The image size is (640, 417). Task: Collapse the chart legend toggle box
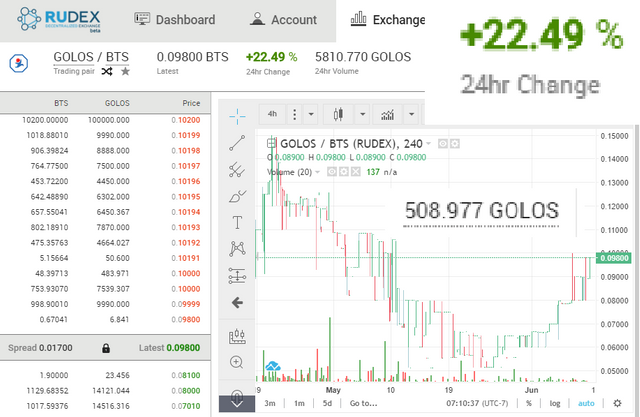[x=271, y=143]
